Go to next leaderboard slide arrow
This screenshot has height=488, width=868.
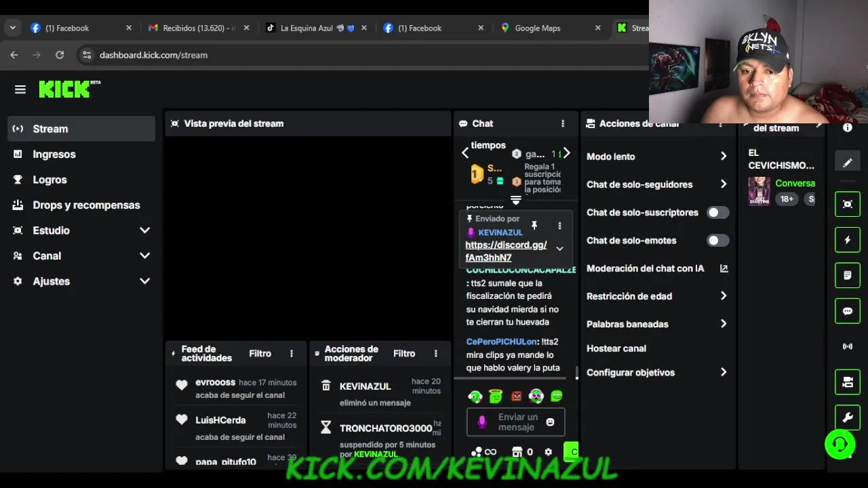coord(567,154)
